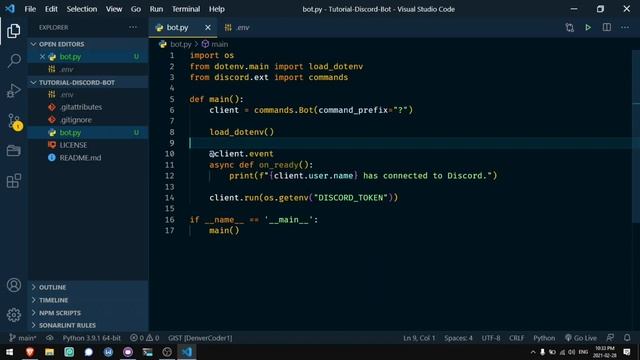Split the editor to the right
Image resolution: width=640 pixels, height=360 pixels.
coord(607,27)
